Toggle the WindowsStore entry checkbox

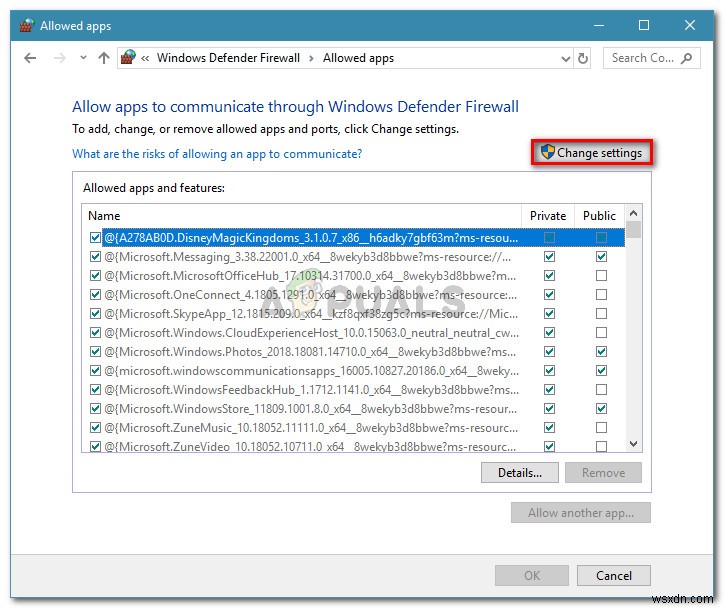pyautogui.click(x=95, y=408)
